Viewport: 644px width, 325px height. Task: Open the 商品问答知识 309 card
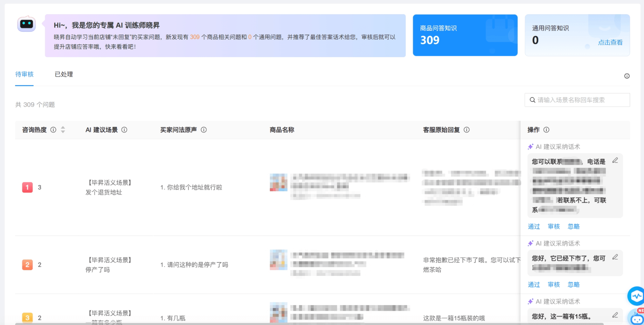(x=465, y=35)
